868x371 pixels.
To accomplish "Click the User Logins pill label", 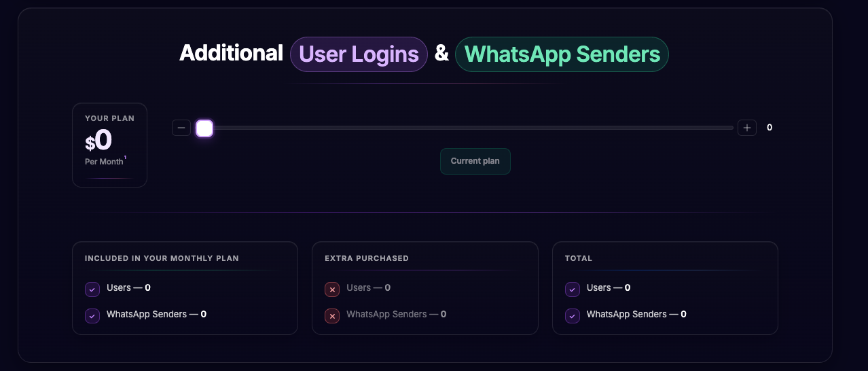I will pos(359,54).
